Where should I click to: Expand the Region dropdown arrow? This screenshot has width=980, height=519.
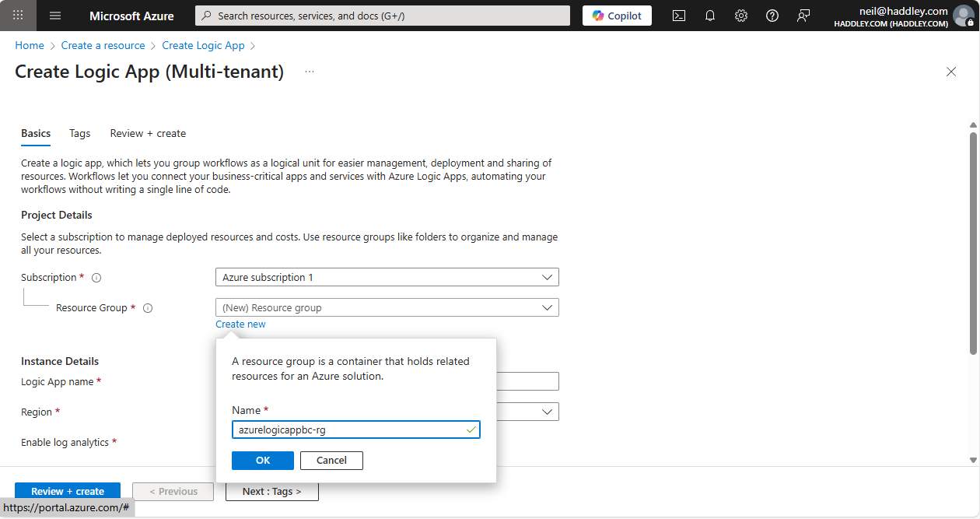click(x=548, y=412)
